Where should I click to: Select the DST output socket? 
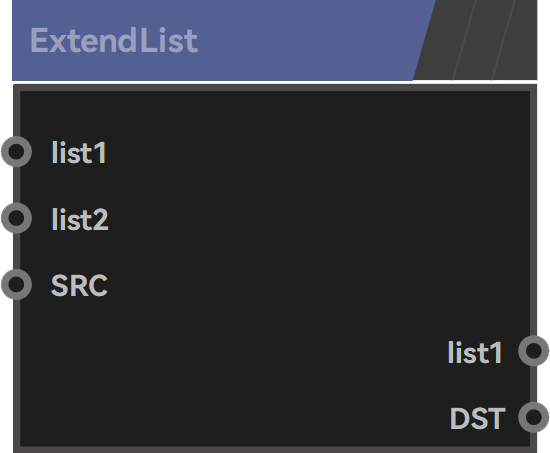[534, 417]
